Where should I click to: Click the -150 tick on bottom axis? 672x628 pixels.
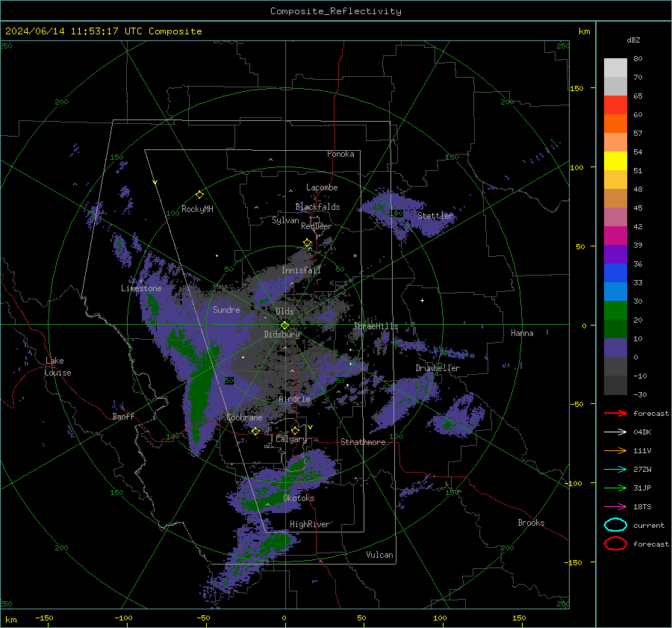pos(44,618)
